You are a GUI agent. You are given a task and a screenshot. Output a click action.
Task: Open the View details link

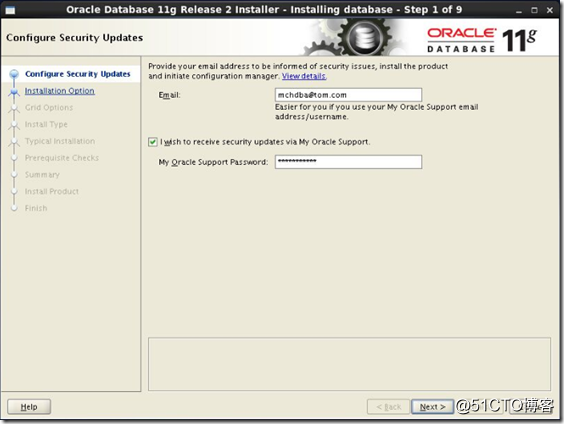coord(304,76)
